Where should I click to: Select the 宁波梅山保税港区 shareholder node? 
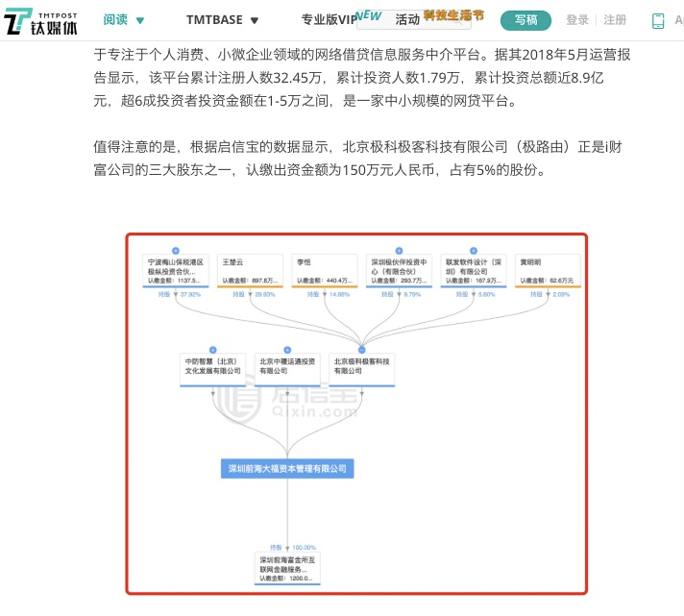[x=176, y=271]
